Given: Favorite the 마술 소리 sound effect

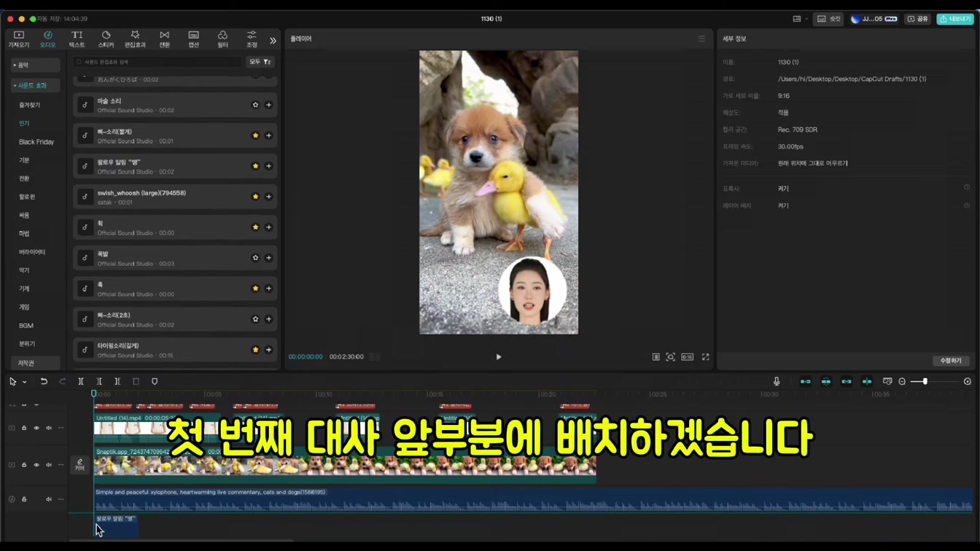Looking at the screenshot, I should pos(255,105).
